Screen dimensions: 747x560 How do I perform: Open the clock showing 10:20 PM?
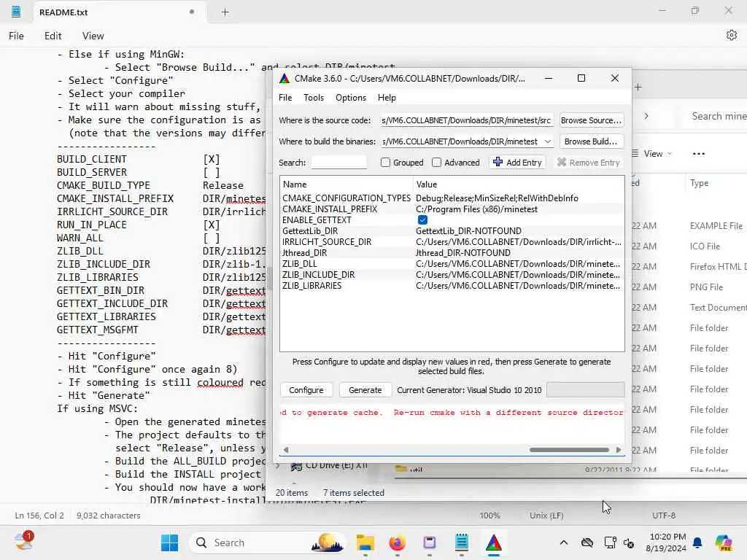665,542
